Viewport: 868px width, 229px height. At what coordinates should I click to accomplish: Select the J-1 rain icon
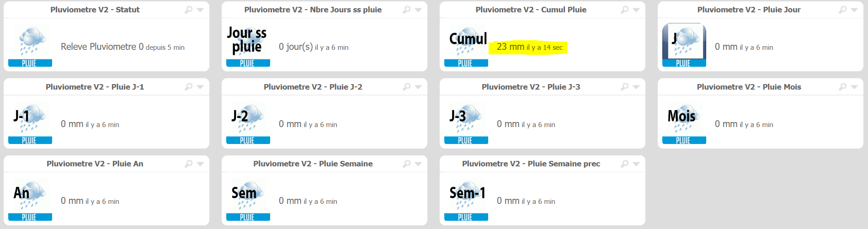coord(30,122)
